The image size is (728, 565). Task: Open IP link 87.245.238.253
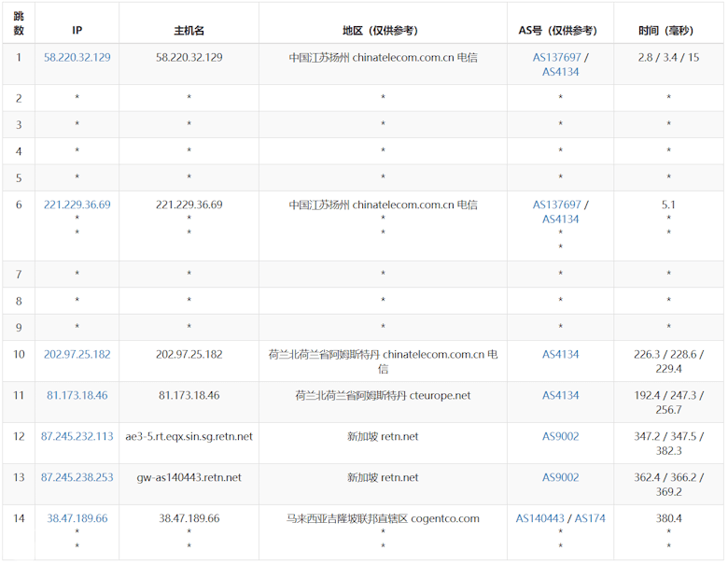click(x=77, y=476)
